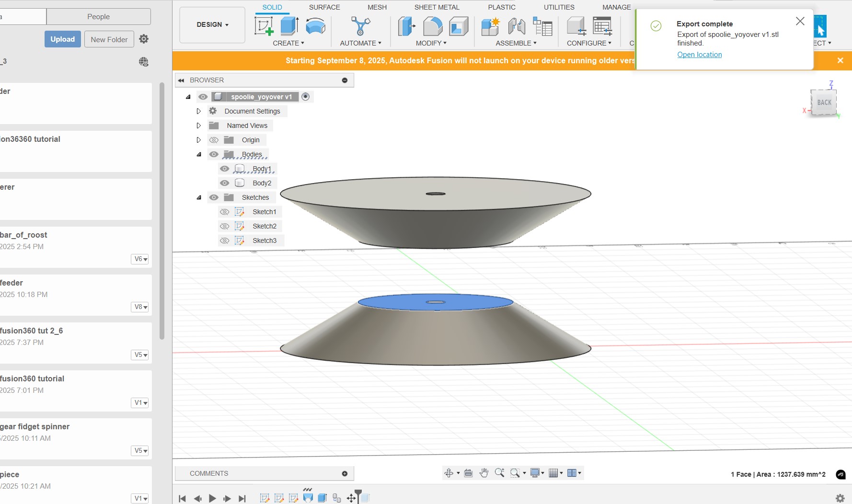Switch to the SHEET METAL tab
The width and height of the screenshot is (852, 504).
coord(437,7)
